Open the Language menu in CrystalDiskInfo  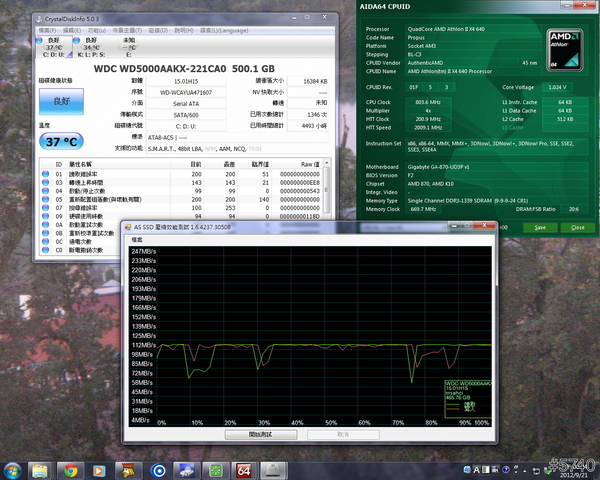coord(226,30)
